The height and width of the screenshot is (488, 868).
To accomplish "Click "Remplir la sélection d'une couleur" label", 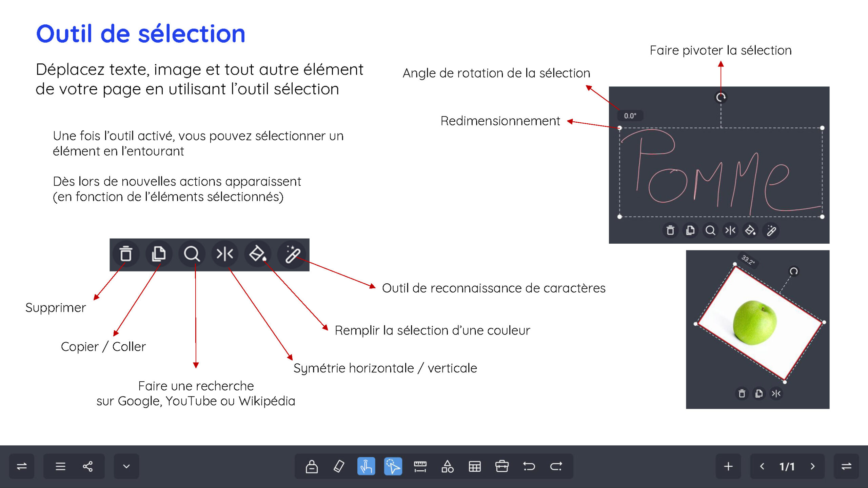I will coord(432,330).
